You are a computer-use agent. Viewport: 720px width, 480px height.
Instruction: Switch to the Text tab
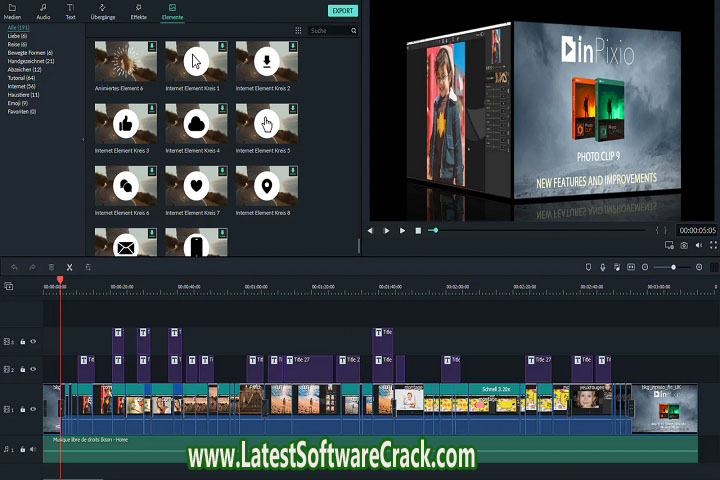[70, 12]
